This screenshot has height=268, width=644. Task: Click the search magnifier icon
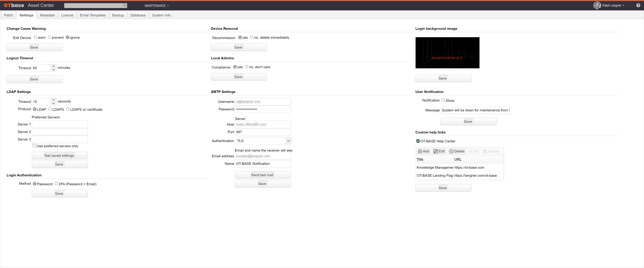coord(124,6)
